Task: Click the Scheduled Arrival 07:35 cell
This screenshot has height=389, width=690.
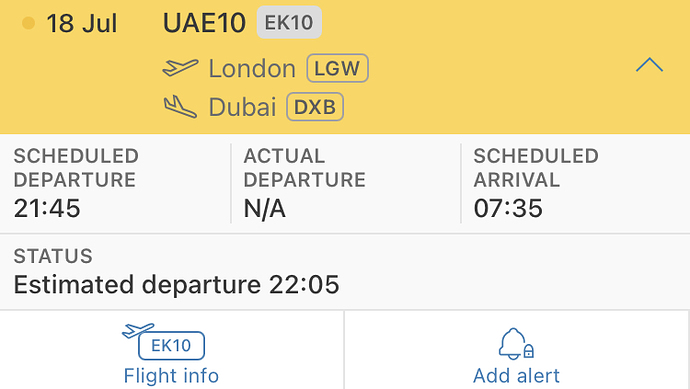Action: pyautogui.click(x=576, y=183)
